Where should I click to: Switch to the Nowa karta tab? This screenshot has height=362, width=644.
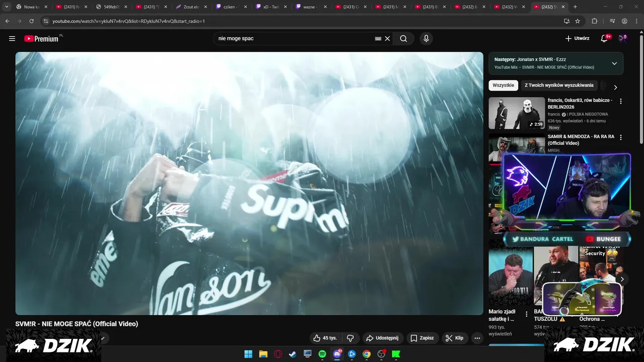[32, 7]
